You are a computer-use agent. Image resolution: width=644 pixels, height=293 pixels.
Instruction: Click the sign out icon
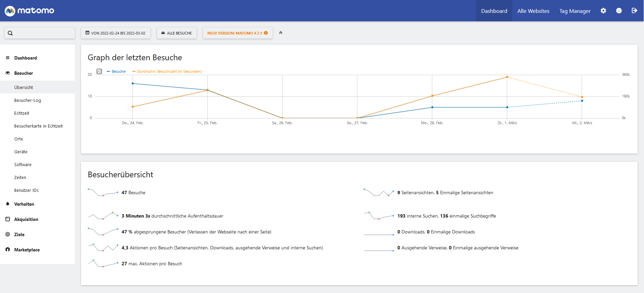tap(634, 11)
